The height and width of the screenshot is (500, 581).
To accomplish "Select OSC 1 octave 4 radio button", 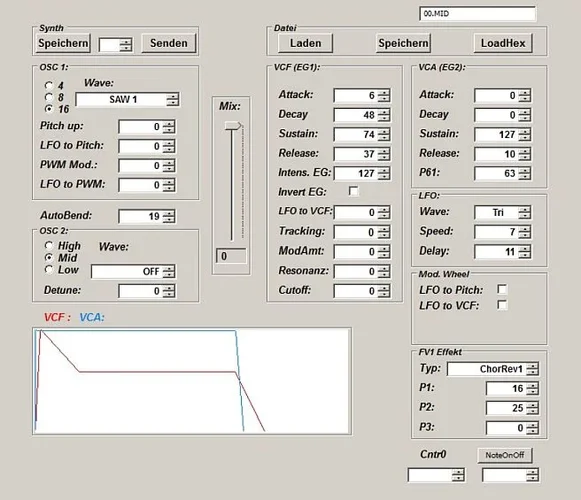I will tap(49, 86).
